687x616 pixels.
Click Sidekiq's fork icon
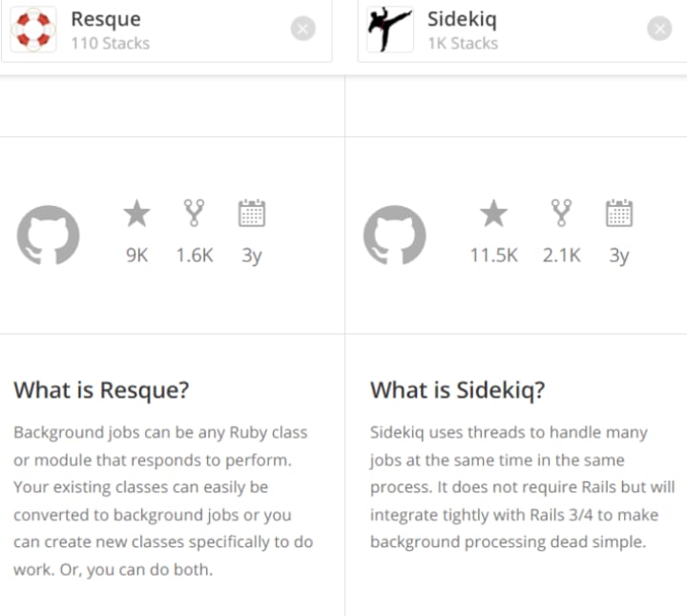562,214
